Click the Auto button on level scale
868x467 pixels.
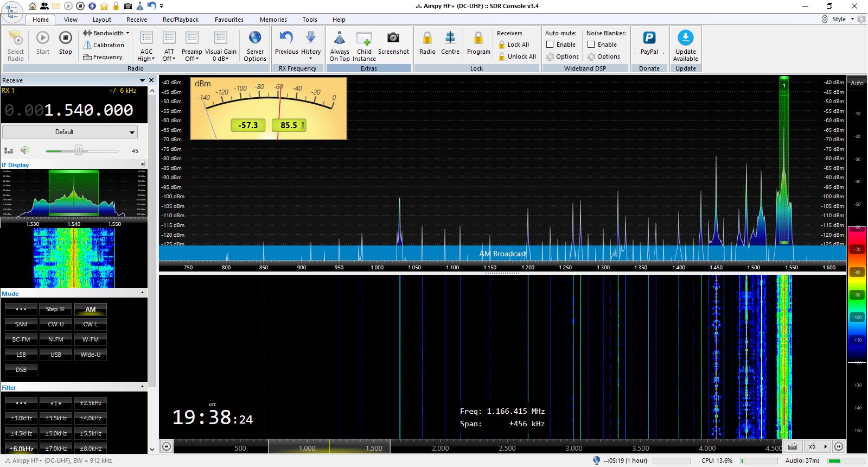[x=857, y=83]
